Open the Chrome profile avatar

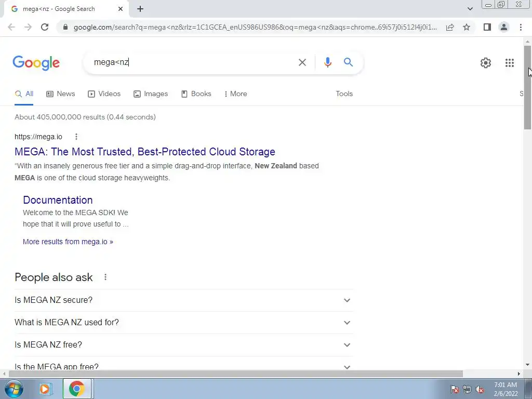(504, 27)
